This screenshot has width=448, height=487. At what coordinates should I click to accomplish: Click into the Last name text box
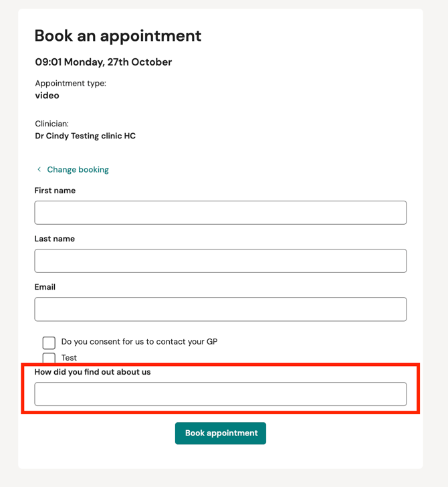(x=221, y=261)
